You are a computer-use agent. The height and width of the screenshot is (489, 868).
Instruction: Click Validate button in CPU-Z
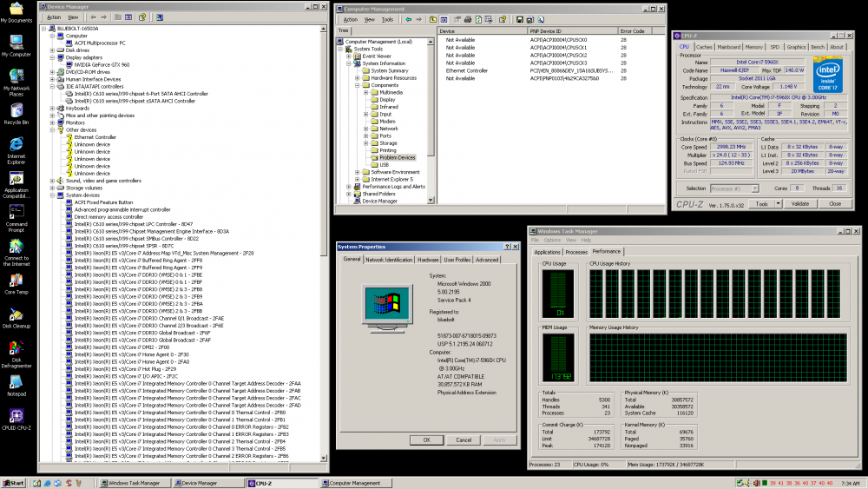[x=800, y=204]
